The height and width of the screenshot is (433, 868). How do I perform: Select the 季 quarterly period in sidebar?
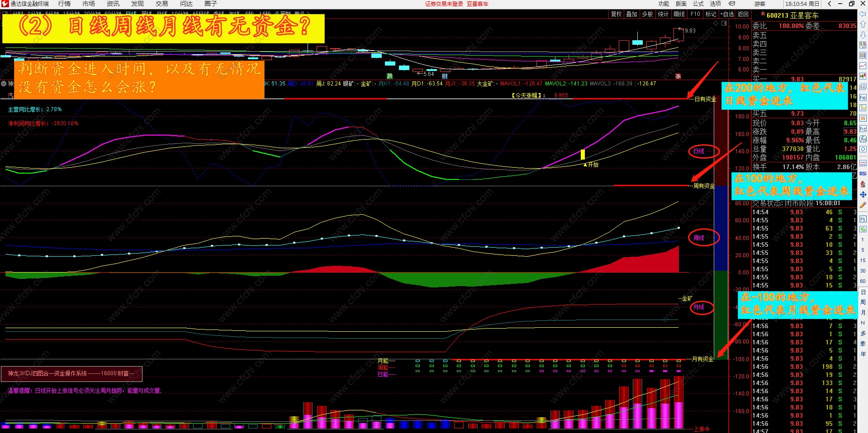pos(863,344)
